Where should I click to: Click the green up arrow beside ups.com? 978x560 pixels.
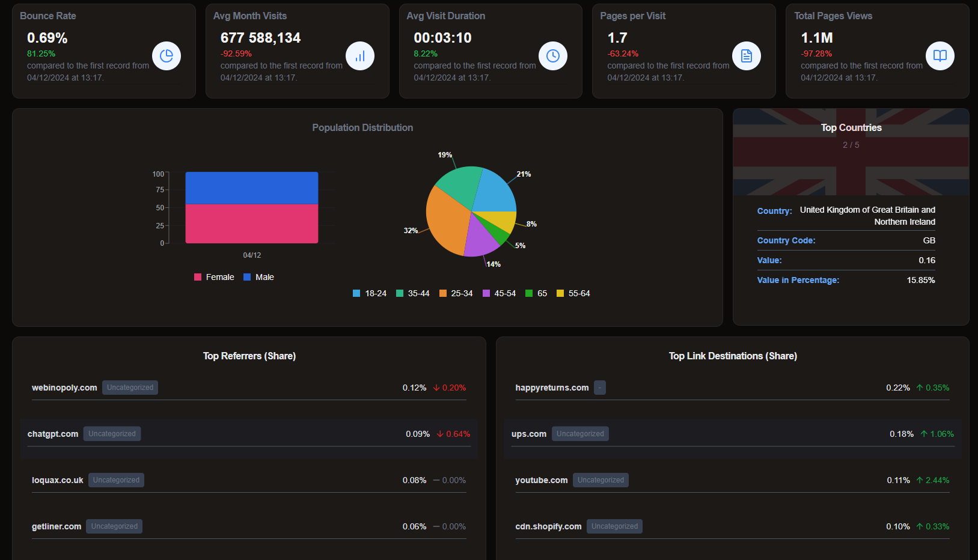[x=924, y=434]
